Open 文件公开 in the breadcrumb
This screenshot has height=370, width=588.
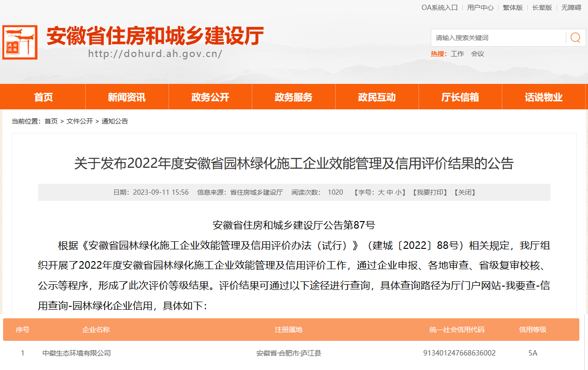(x=80, y=121)
